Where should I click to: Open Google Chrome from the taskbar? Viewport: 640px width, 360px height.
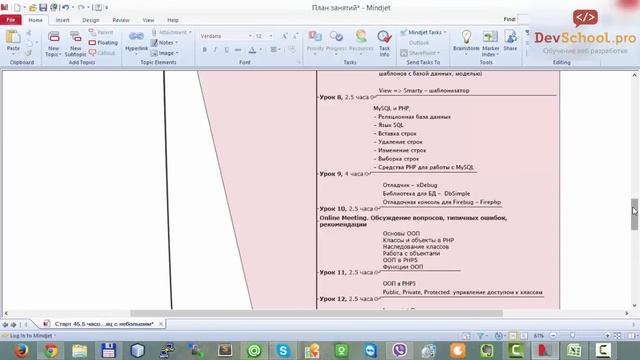[51, 350]
